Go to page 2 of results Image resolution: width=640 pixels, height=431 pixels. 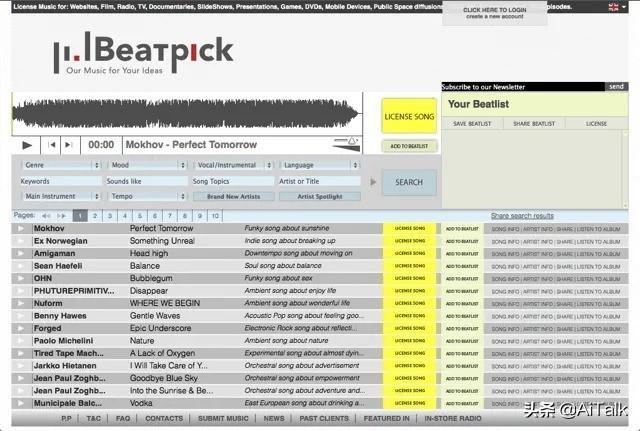tap(95, 216)
